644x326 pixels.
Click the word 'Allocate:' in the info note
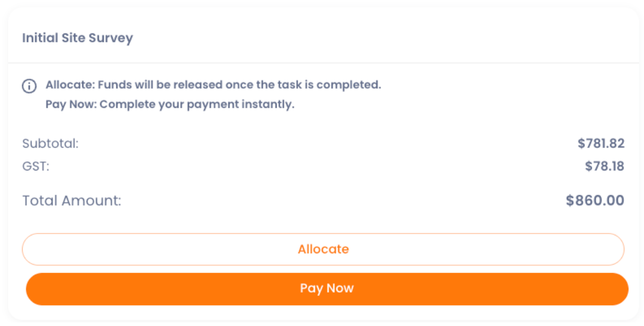click(x=70, y=85)
